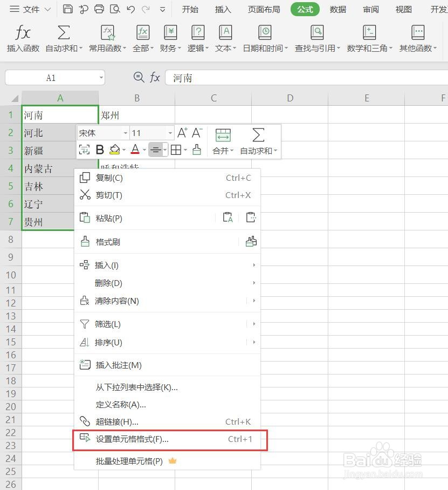Select the Format Painter in the mini toolbar

pos(197,149)
